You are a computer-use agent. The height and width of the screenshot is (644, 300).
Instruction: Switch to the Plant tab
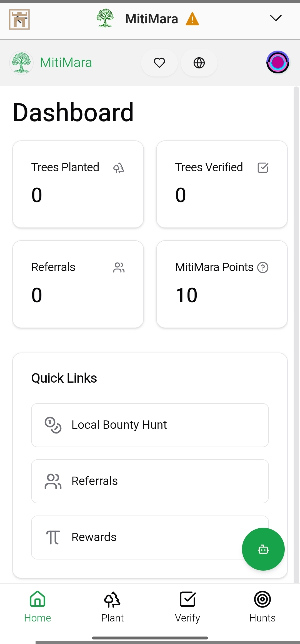point(112,606)
